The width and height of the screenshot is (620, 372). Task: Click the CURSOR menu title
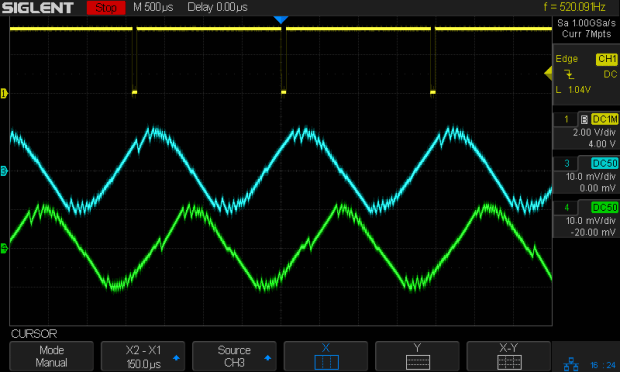point(34,334)
